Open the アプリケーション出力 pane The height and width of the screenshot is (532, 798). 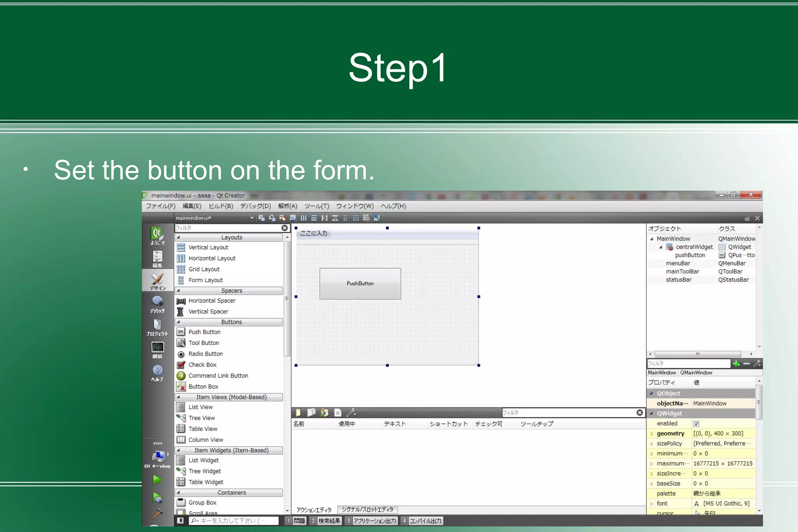pos(371,521)
